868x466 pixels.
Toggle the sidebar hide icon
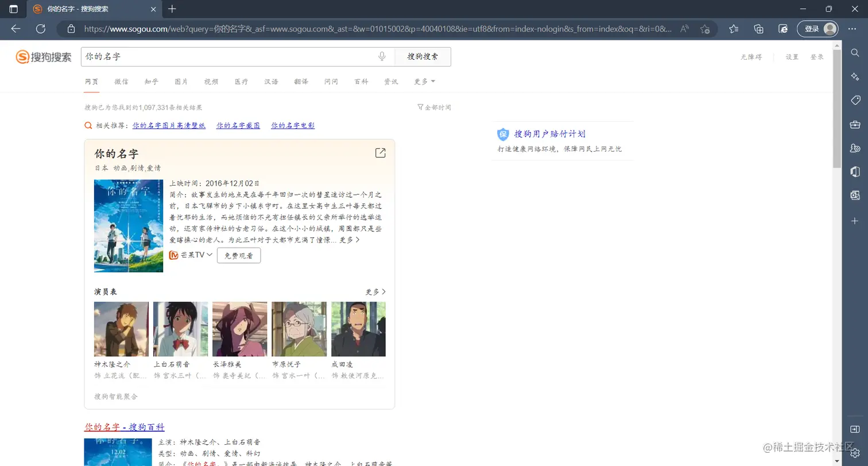(855, 429)
